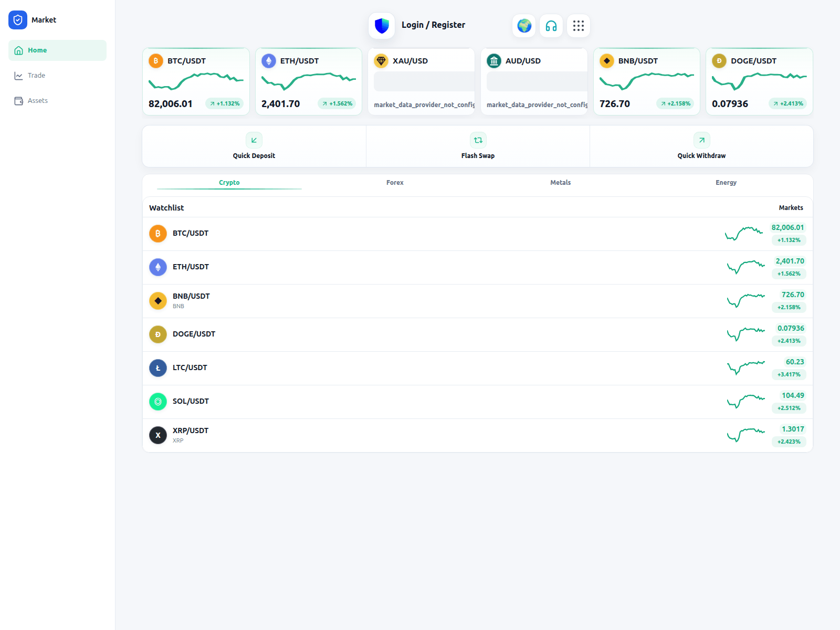
Task: Click the +1.132% badge on BTC card
Action: point(224,103)
